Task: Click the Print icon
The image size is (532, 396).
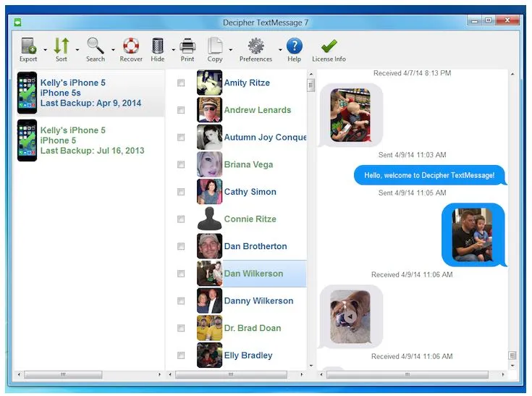Action: [187, 47]
